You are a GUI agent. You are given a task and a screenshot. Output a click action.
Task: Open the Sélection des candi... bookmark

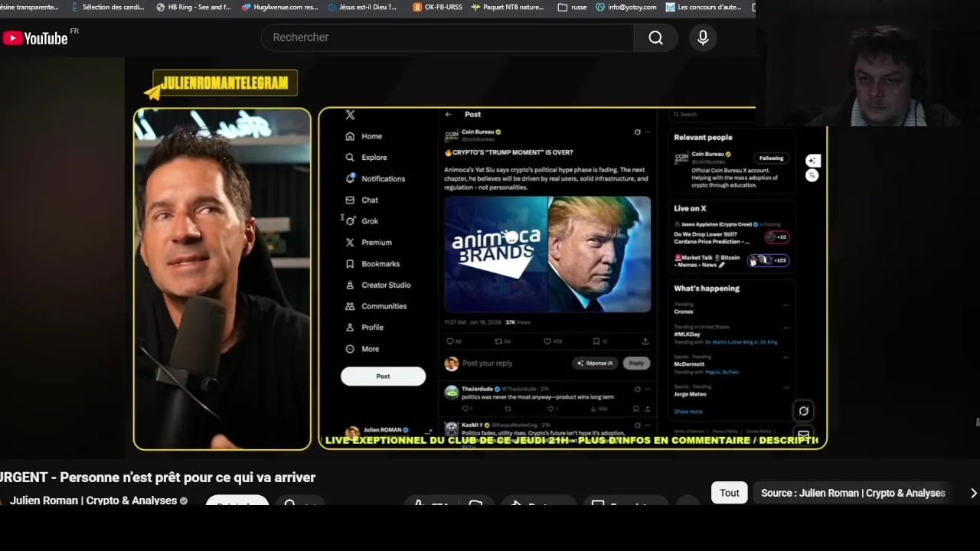106,7
